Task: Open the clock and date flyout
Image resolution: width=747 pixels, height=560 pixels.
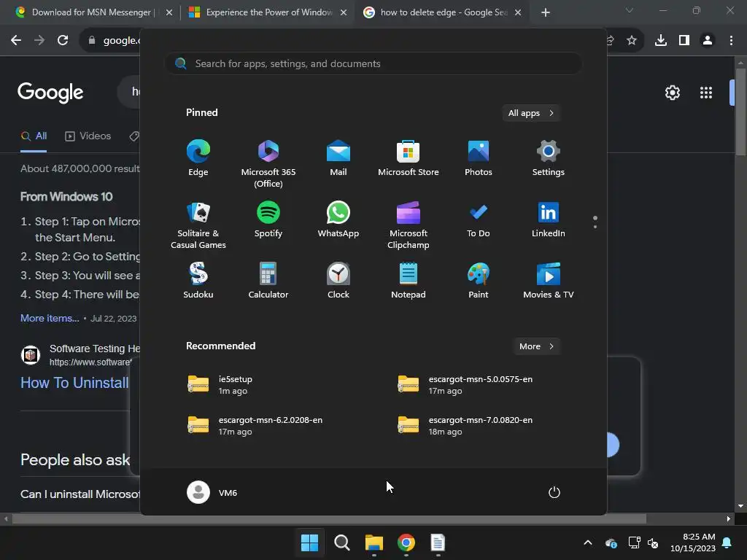Action: 693,542
